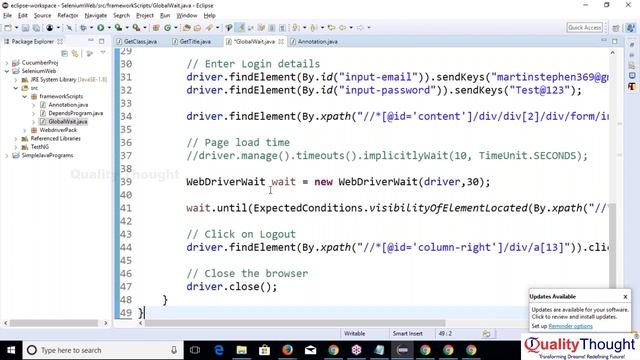Click the Updates Available message text
Viewport: 640px width, 360px height.
pyautogui.click(x=580, y=313)
